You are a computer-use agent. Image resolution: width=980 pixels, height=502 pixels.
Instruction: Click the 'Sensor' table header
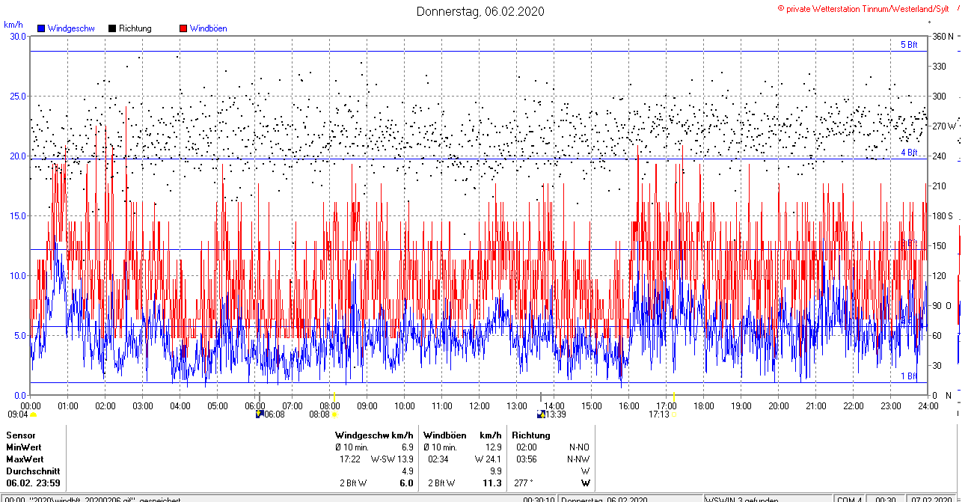pos(21,435)
